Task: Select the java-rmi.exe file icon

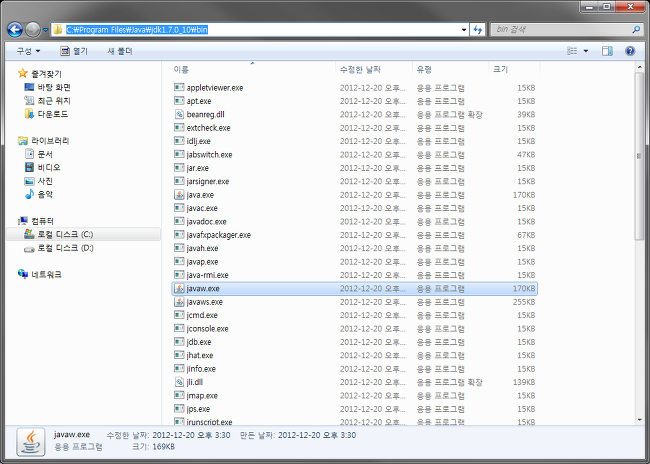Action: [x=179, y=275]
